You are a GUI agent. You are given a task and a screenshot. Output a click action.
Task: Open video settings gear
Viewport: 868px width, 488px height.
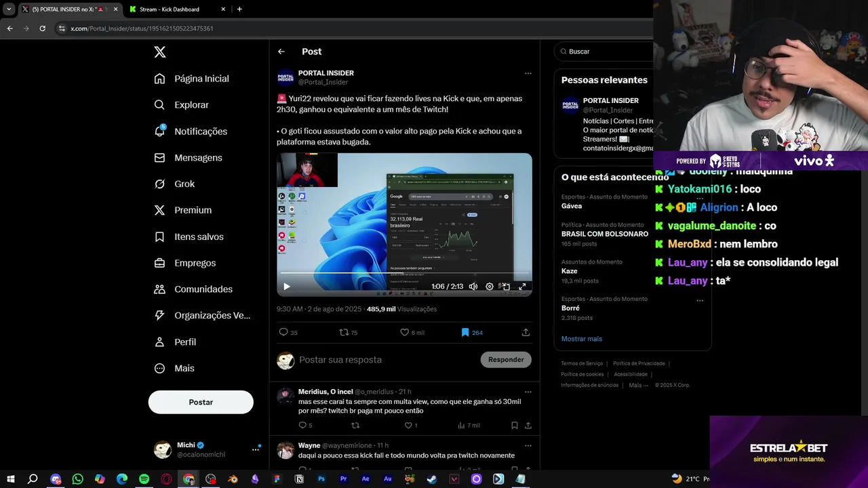pos(490,287)
